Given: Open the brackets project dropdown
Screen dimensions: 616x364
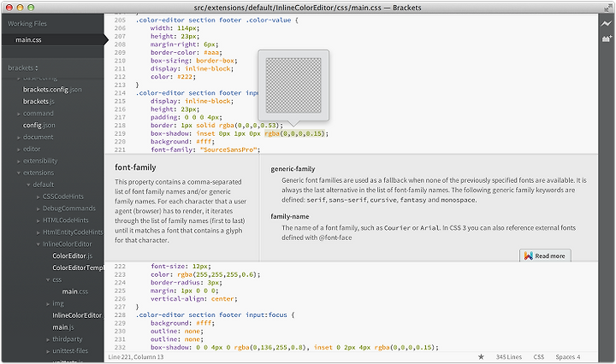Looking at the screenshot, I should [23, 68].
